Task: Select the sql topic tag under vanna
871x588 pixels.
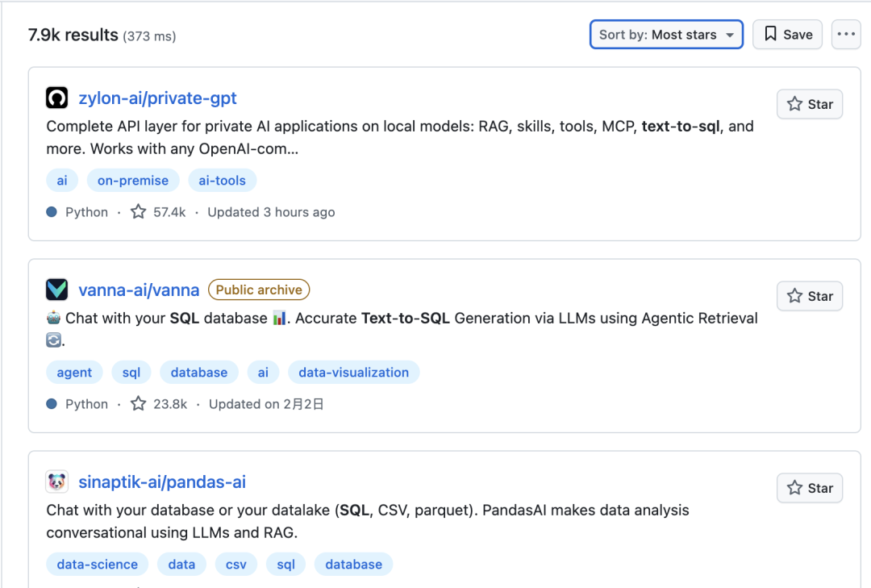Action: click(131, 372)
